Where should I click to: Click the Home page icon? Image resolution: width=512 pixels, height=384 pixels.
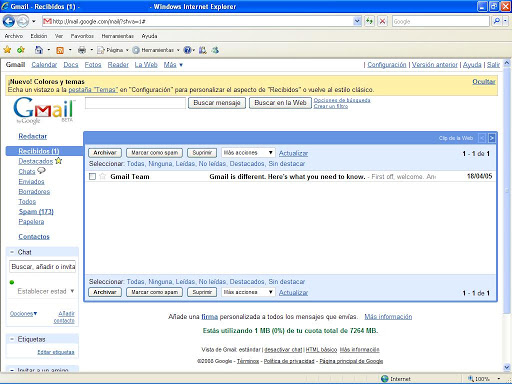click(x=39, y=50)
